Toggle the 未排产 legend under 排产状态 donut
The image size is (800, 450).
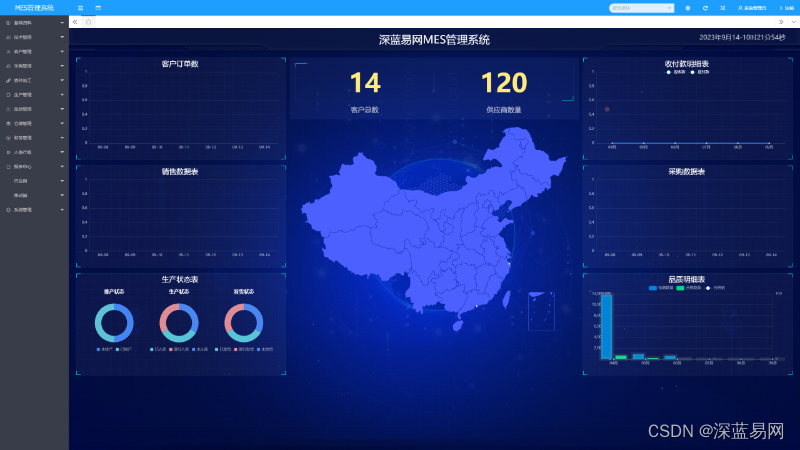[104, 349]
